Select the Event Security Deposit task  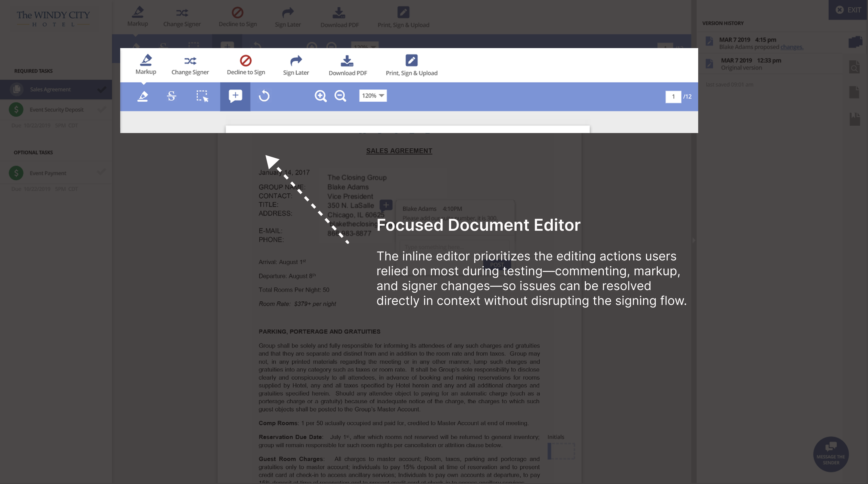(x=56, y=109)
